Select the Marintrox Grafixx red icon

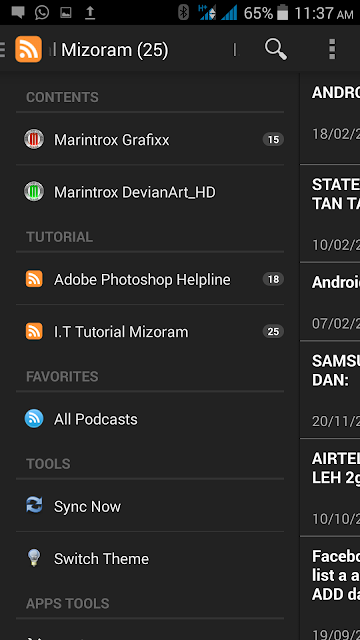point(34,139)
